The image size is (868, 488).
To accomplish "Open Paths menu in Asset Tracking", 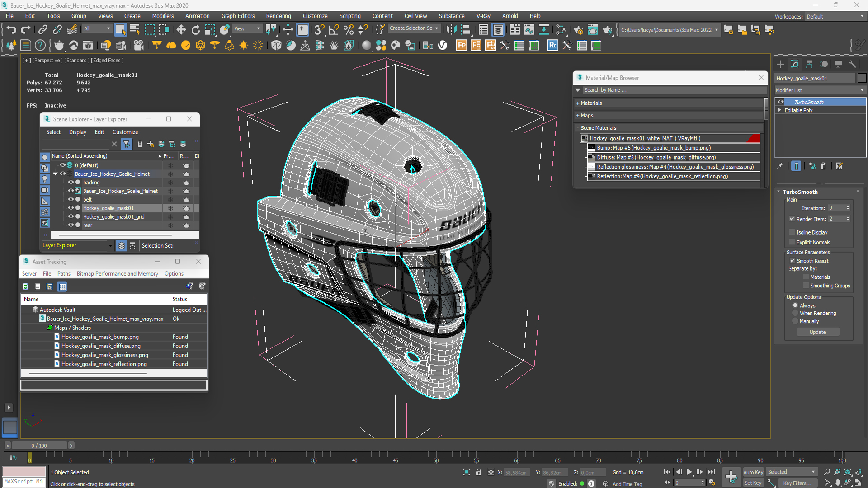I will click(x=64, y=274).
